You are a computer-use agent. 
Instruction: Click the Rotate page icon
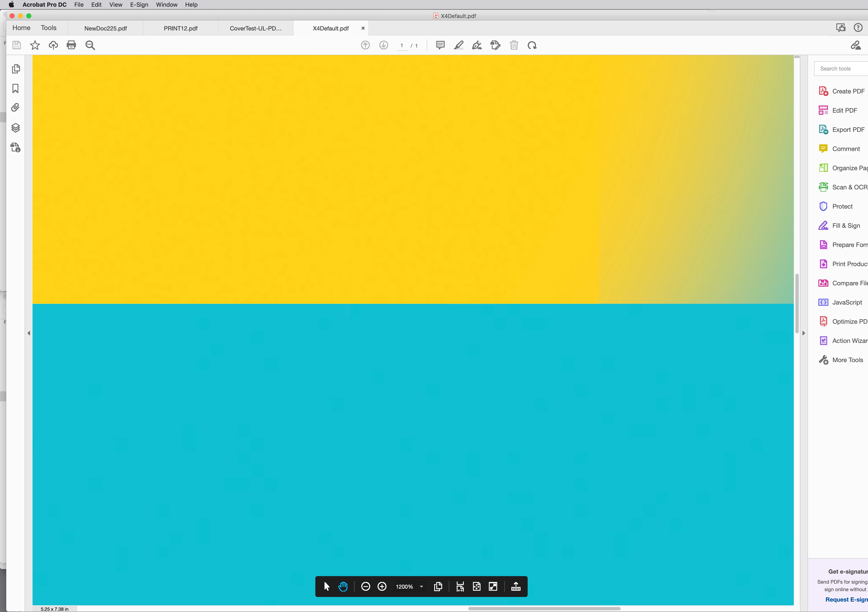click(532, 45)
